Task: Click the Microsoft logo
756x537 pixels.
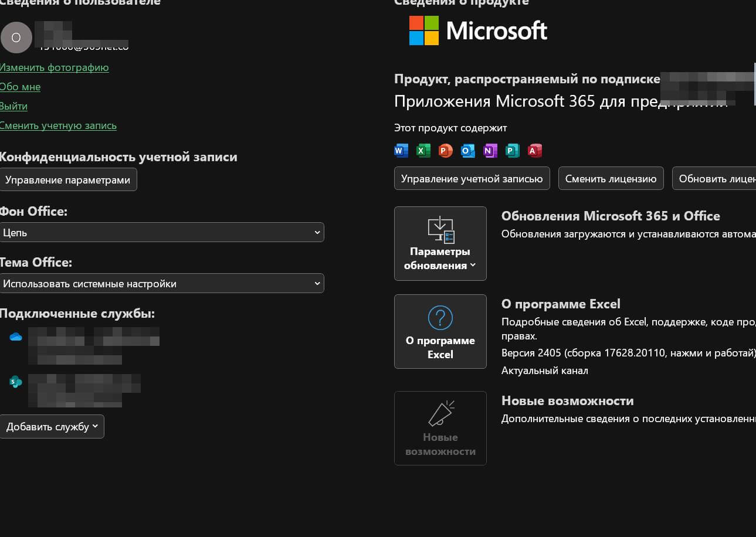Action: coord(478,30)
